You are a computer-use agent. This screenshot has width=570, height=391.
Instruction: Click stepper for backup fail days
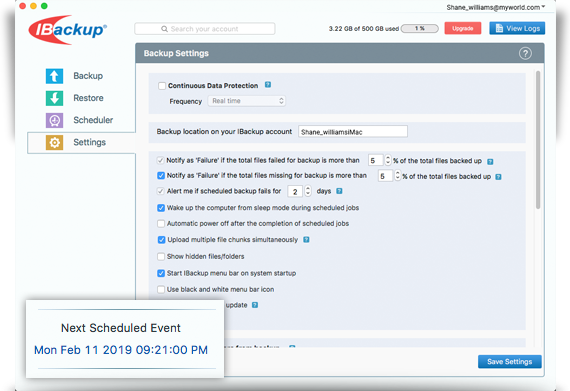pyautogui.click(x=308, y=191)
